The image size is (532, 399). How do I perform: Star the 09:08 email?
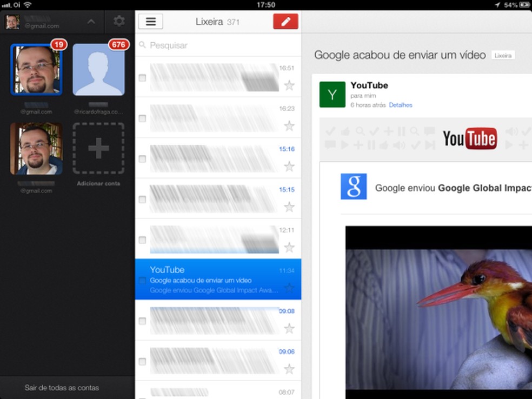(289, 328)
